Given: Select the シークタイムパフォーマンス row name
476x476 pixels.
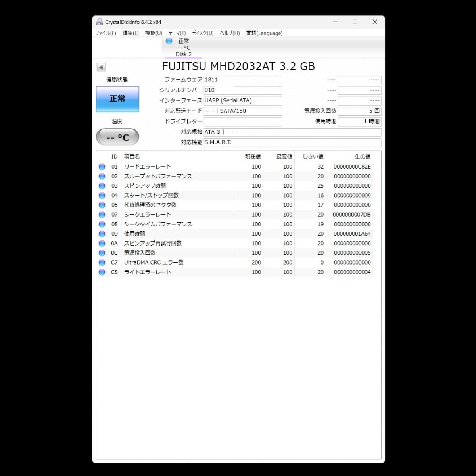Looking at the screenshot, I should [x=158, y=224].
